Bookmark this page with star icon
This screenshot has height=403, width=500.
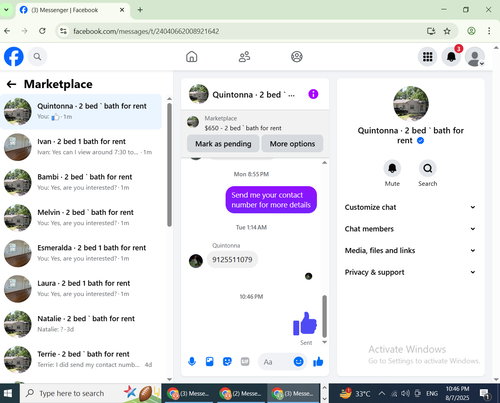point(447,31)
